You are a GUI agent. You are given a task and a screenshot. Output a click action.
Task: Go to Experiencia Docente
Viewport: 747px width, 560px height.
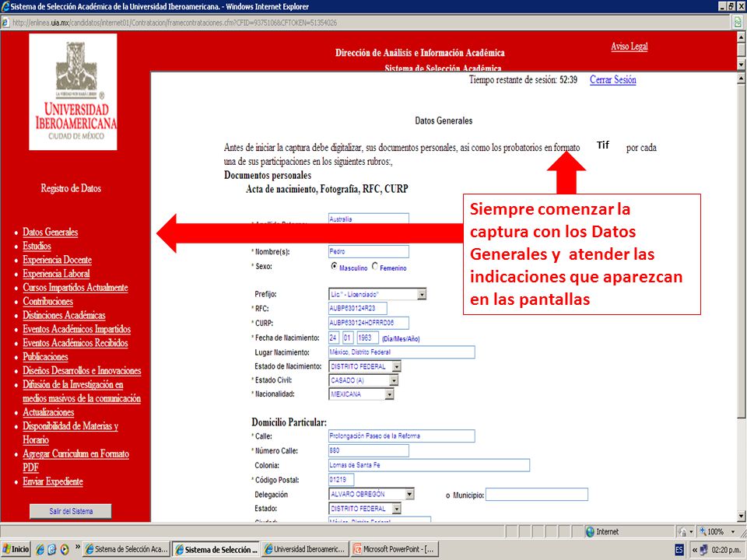(x=57, y=260)
